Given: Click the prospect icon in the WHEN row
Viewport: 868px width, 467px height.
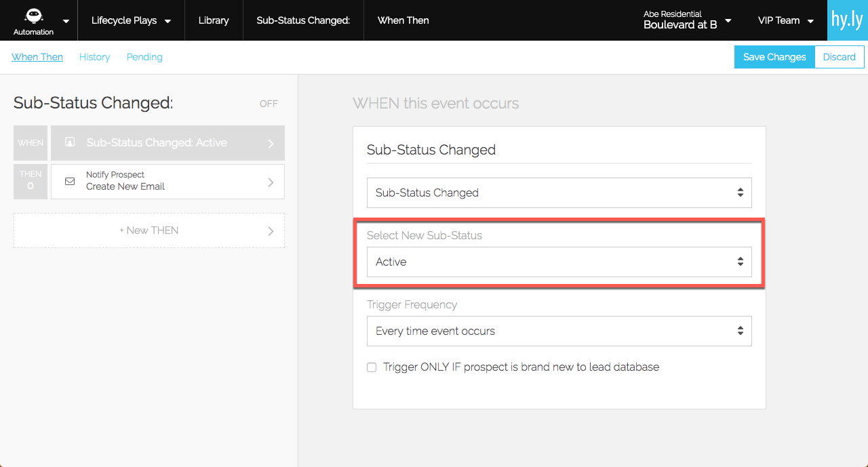Looking at the screenshot, I should 70,142.
